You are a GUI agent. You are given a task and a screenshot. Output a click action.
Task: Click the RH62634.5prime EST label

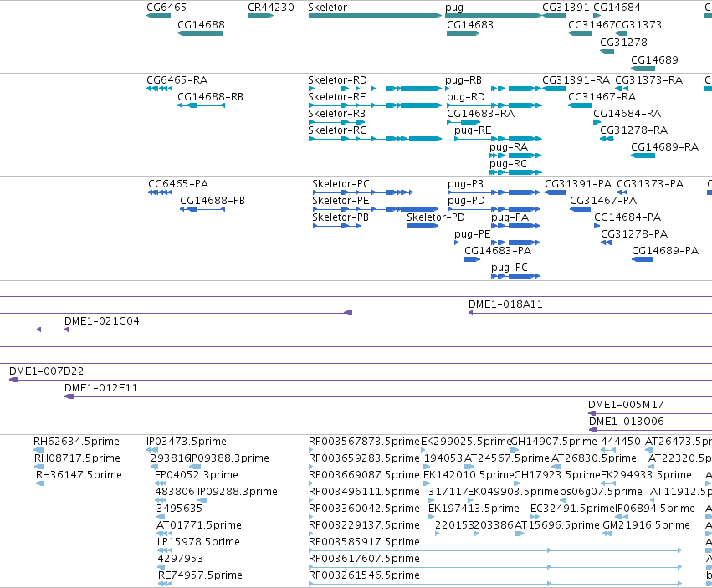[x=76, y=442]
